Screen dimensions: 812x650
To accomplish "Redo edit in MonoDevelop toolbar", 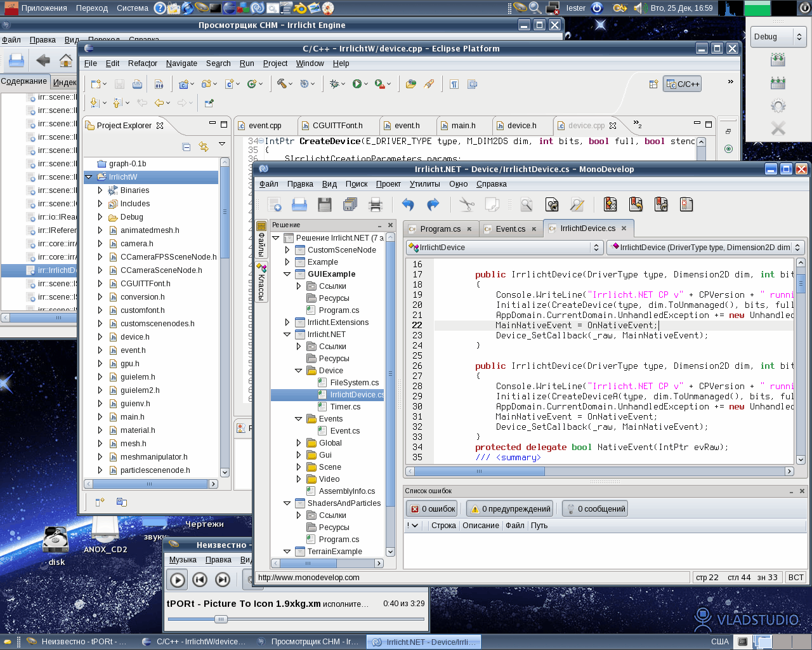I will pyautogui.click(x=433, y=204).
